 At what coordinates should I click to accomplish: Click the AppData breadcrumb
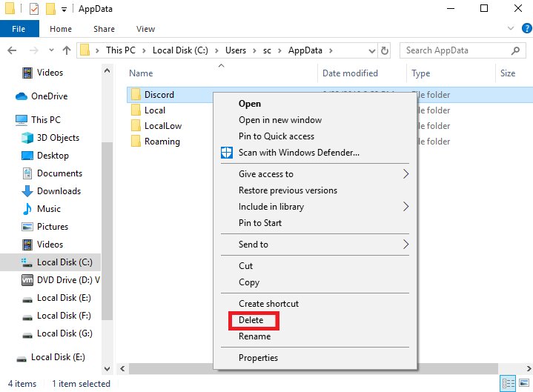coord(305,50)
